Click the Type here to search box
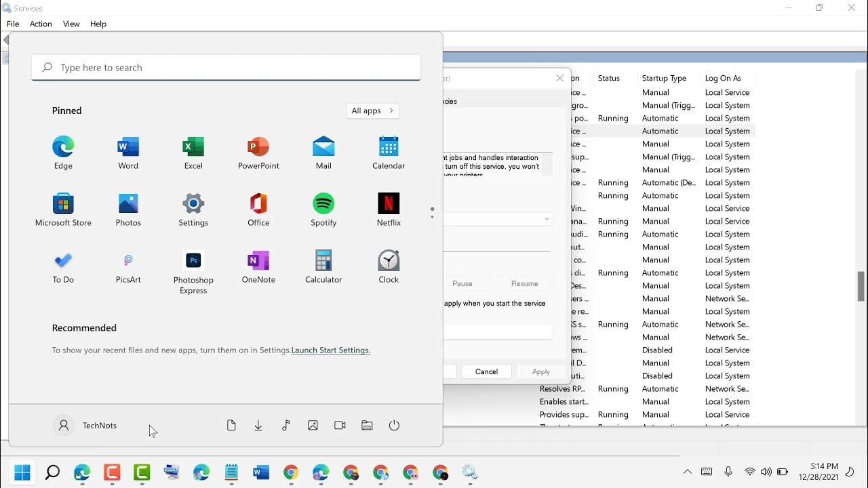 226,67
